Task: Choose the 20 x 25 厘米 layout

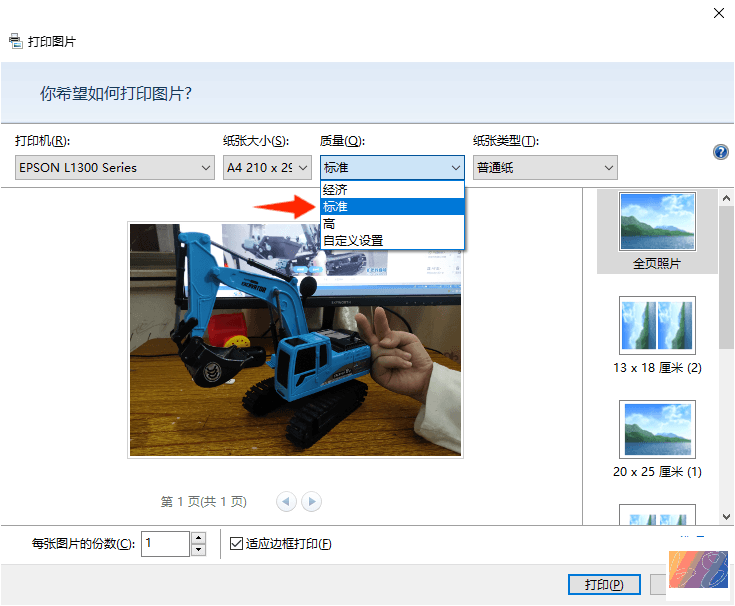Action: (x=657, y=438)
